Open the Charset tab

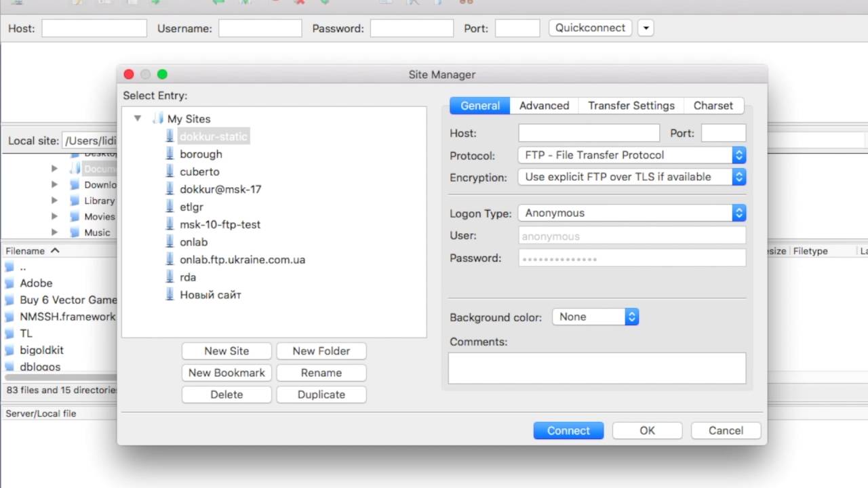[713, 106]
